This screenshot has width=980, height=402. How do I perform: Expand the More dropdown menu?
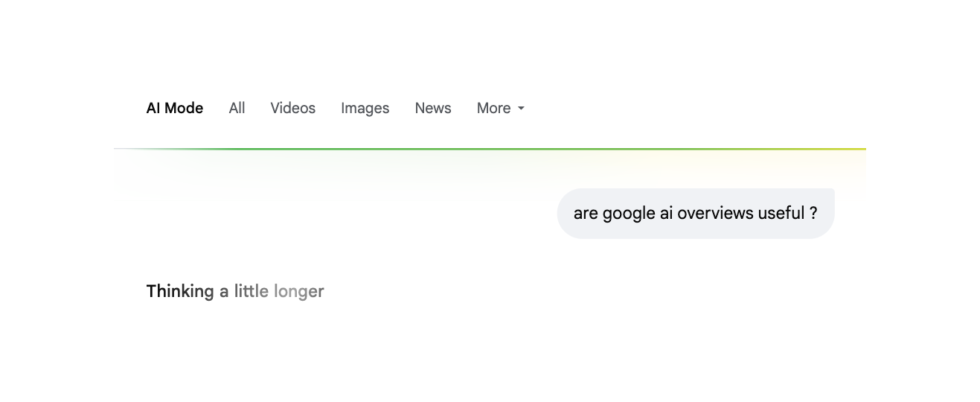pyautogui.click(x=500, y=109)
